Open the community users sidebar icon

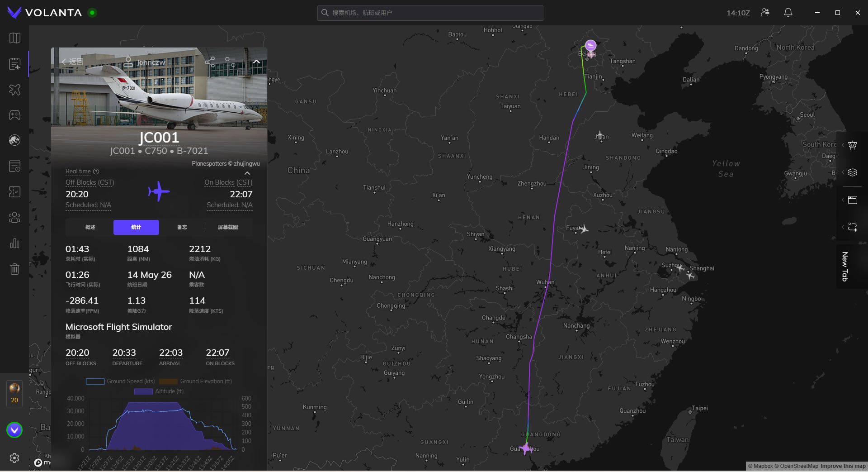[15, 218]
